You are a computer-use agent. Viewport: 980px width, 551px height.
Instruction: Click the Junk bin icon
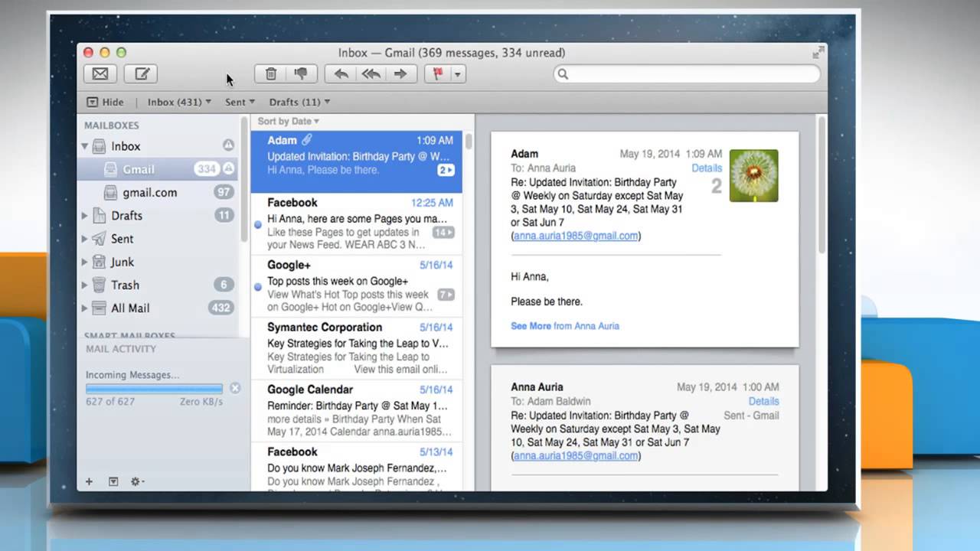click(x=99, y=262)
